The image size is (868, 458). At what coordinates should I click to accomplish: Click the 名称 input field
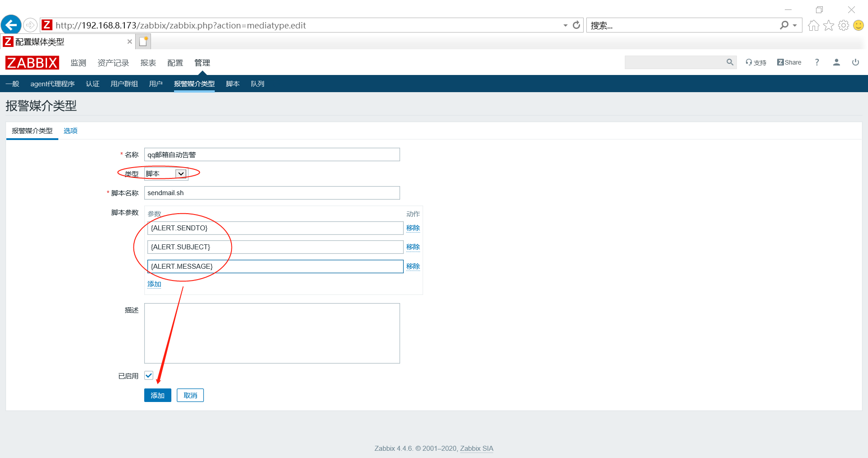point(272,154)
